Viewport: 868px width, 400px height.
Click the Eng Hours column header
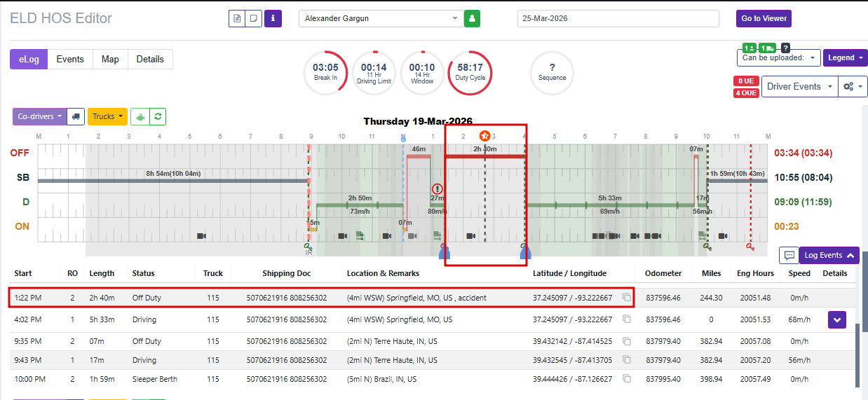click(x=754, y=273)
